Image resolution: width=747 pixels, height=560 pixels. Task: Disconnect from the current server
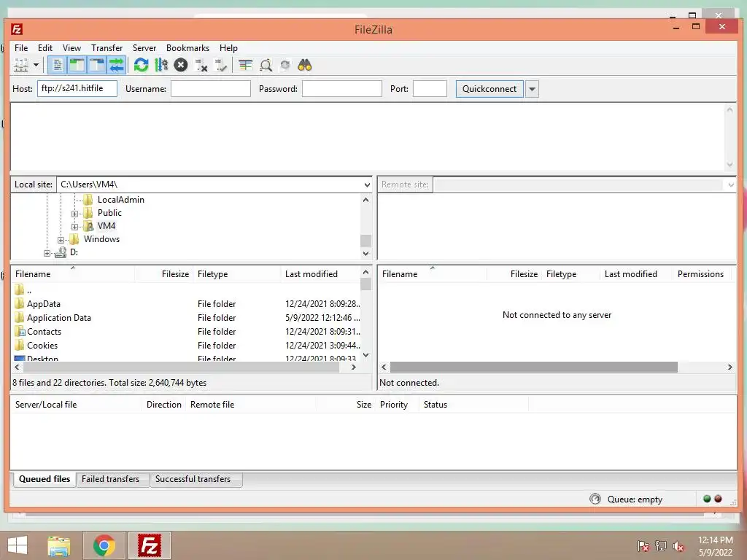click(201, 65)
